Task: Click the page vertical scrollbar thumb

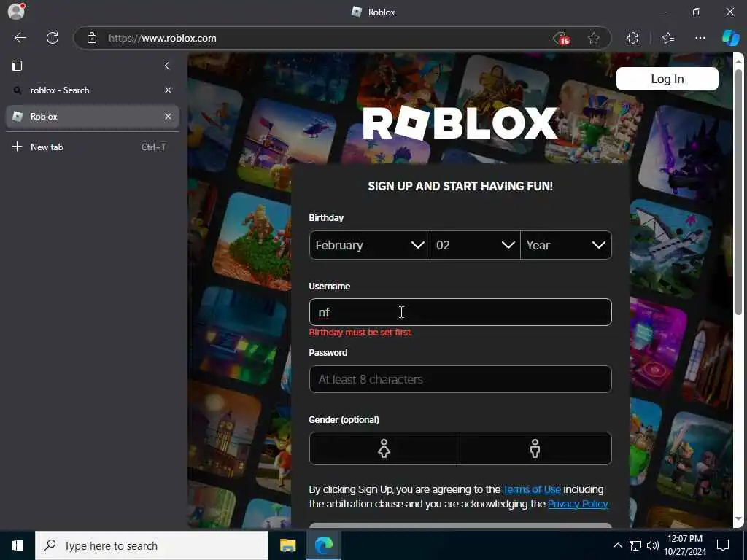Action: [738, 190]
